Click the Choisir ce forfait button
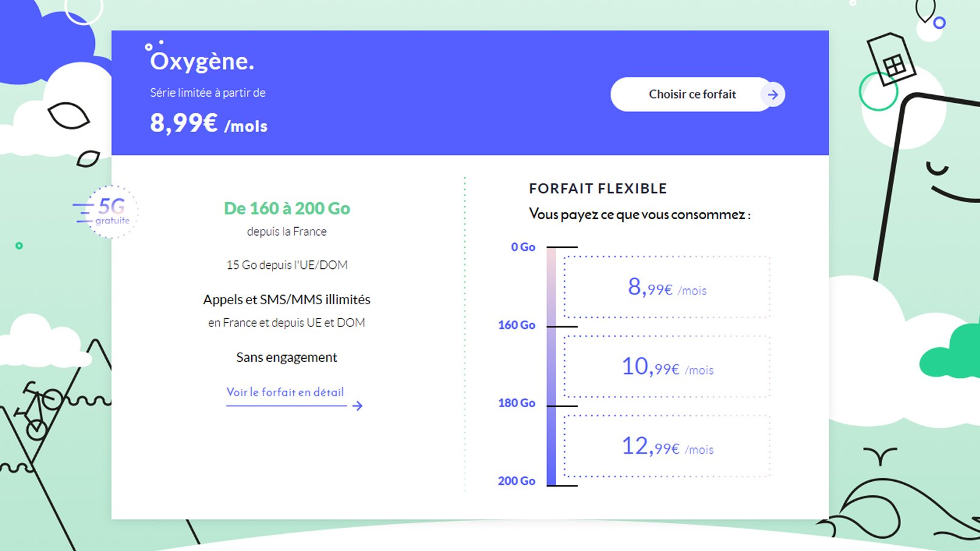Screen dimensions: 980x551 692,94
